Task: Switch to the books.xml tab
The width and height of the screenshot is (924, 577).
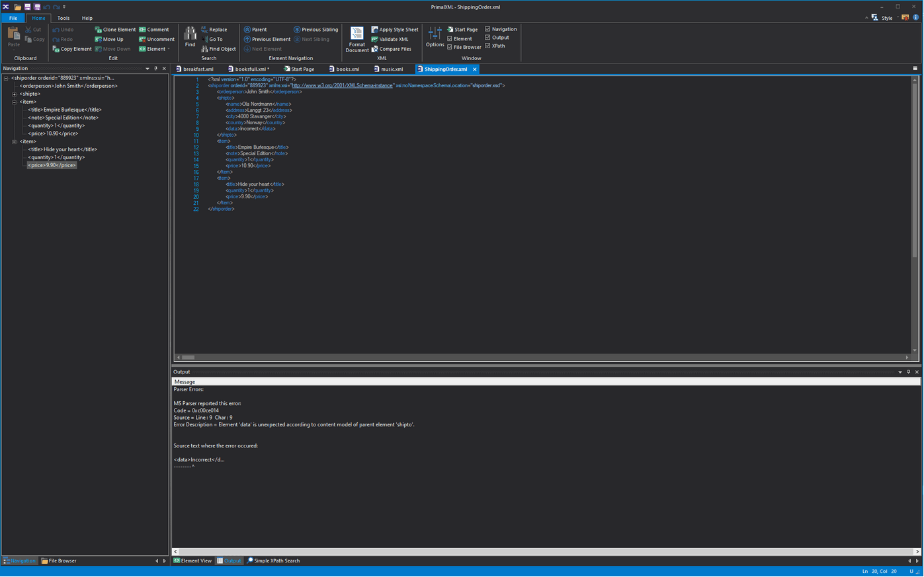Action: [344, 69]
